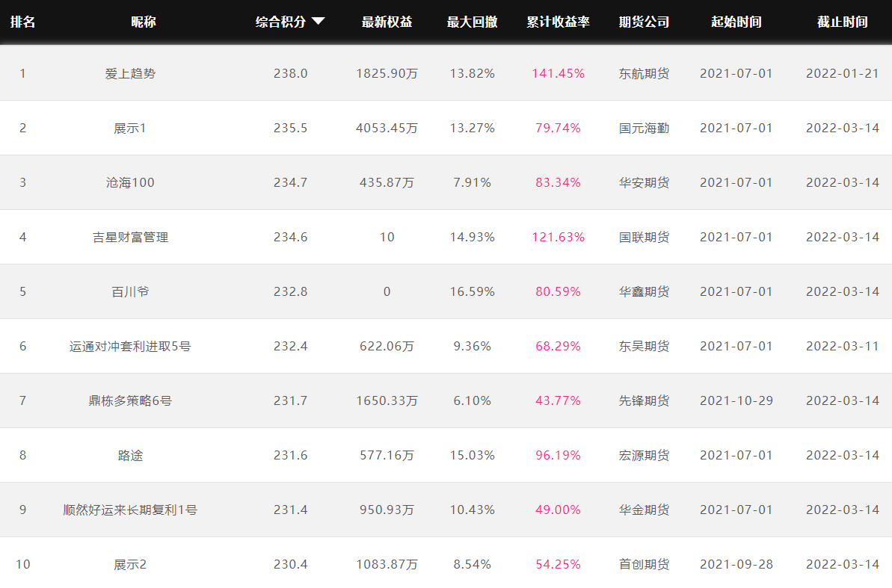Click the 2021-09-28 start date
This screenshot has height=588, width=892.
point(736,565)
